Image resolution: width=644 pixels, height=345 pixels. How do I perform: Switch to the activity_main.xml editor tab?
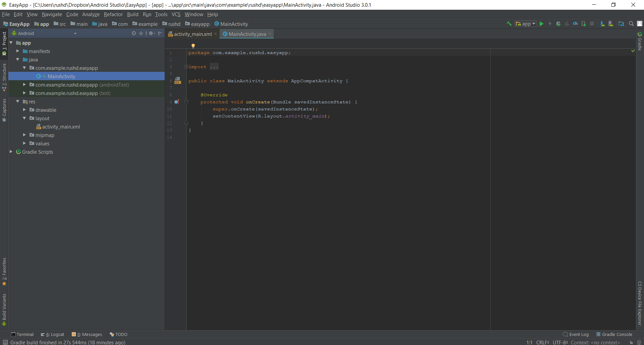point(193,34)
